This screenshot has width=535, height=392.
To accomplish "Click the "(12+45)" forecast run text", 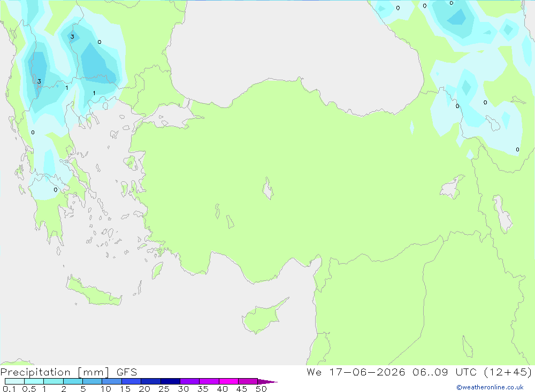I will 508,372.
